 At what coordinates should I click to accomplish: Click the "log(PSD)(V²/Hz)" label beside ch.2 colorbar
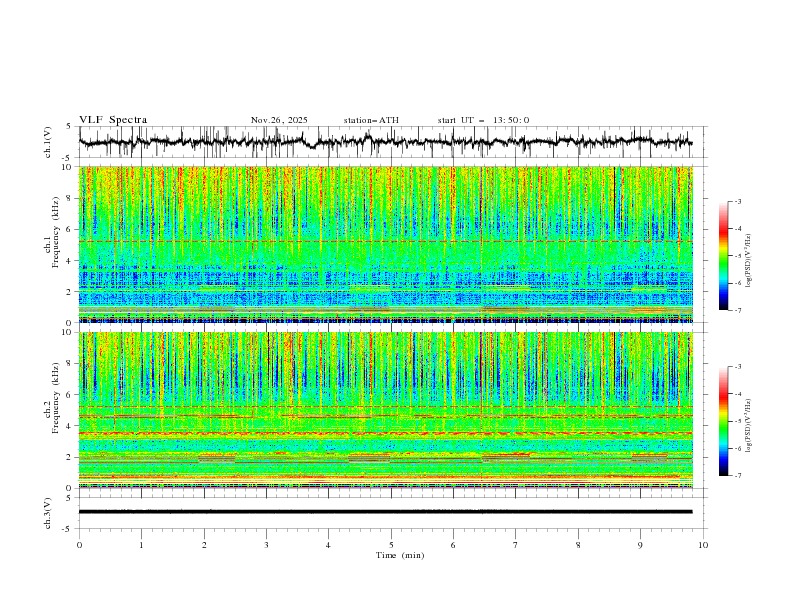(748, 425)
